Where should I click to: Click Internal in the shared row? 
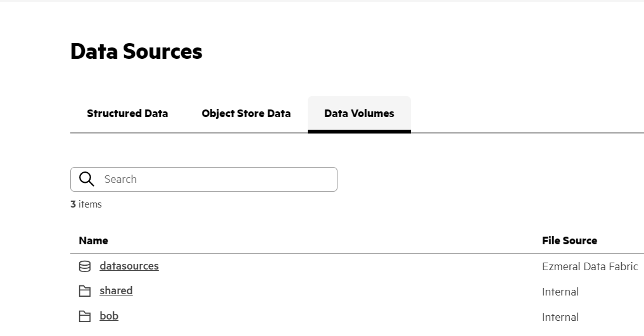pyautogui.click(x=560, y=292)
